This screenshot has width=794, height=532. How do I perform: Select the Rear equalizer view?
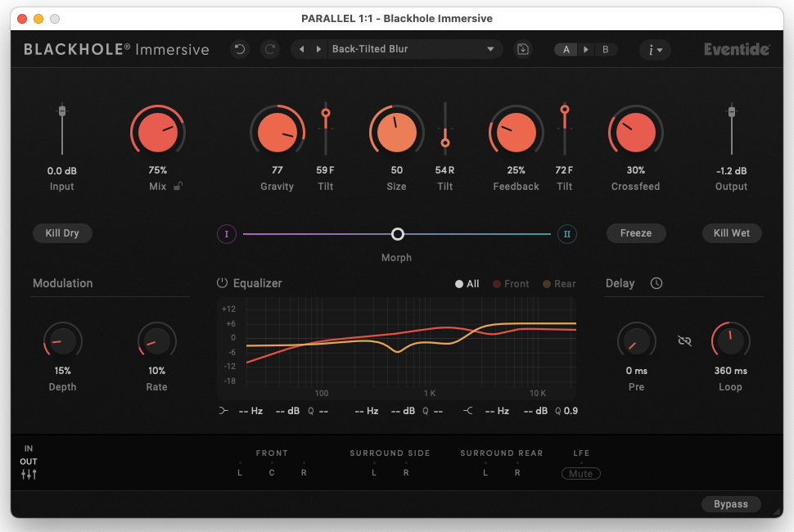pyautogui.click(x=559, y=284)
